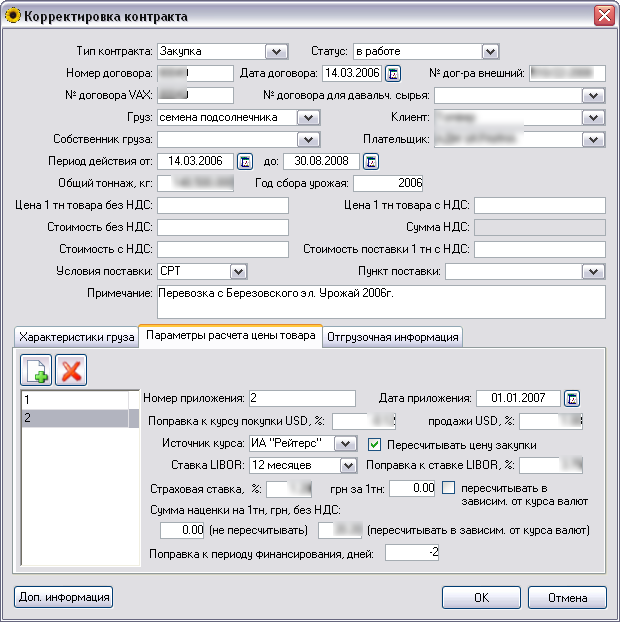620x622 pixels.
Task: Focus the Стоимость с НДС field
Action: coord(223,250)
